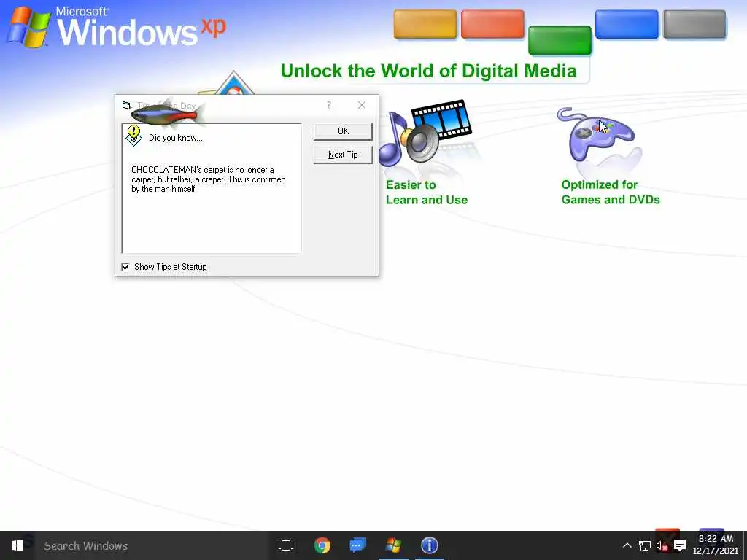747x560 pixels.
Task: Click the Windows XP logo at top left
Action: 116,27
